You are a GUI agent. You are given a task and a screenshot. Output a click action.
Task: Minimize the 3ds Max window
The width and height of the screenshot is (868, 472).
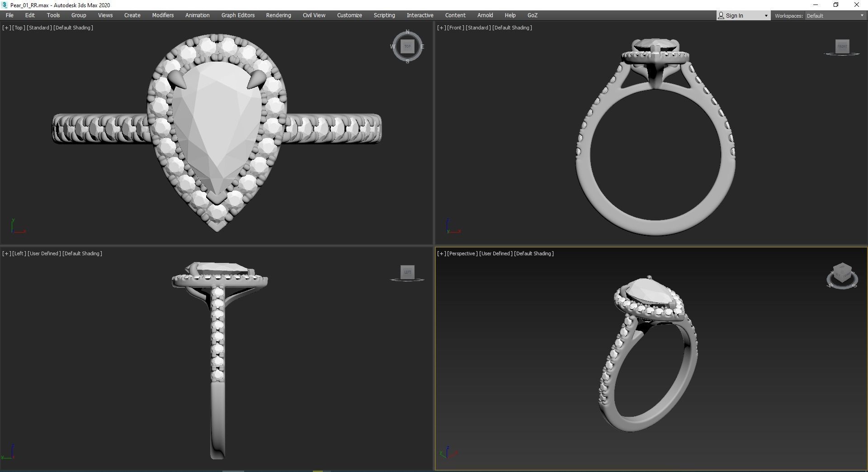(x=816, y=5)
